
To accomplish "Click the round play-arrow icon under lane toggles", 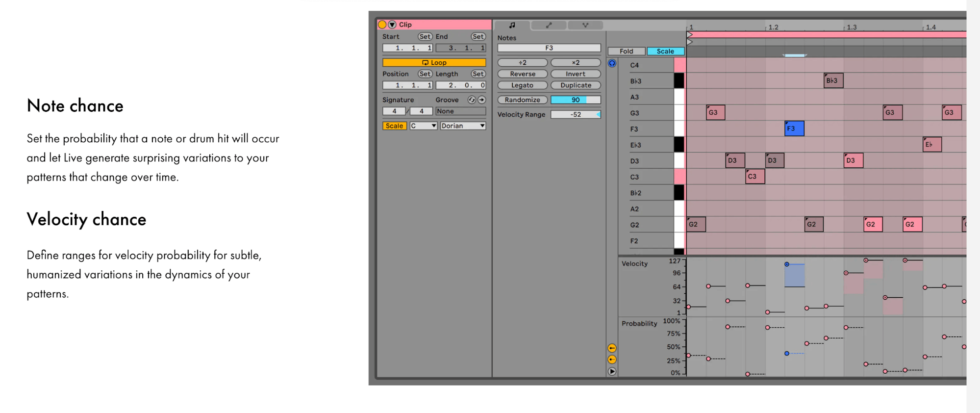I will pos(612,372).
